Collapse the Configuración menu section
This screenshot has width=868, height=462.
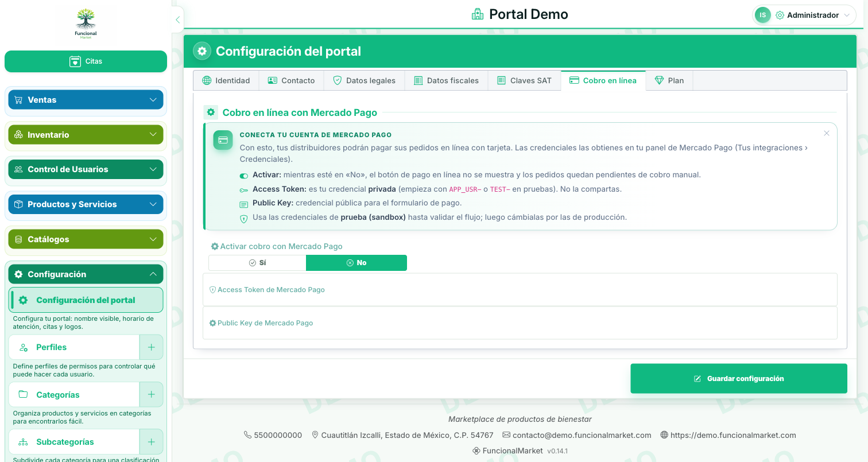pos(86,274)
